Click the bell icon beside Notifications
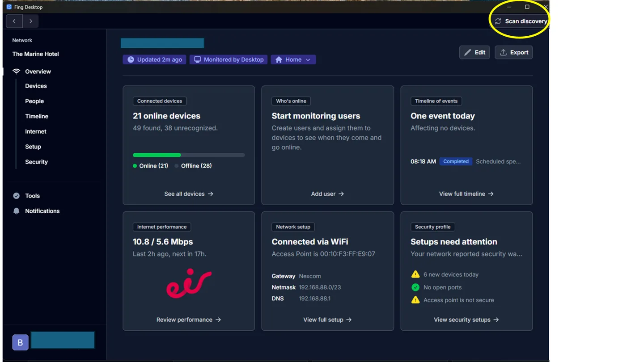The width and height of the screenshot is (644, 362). tap(17, 211)
